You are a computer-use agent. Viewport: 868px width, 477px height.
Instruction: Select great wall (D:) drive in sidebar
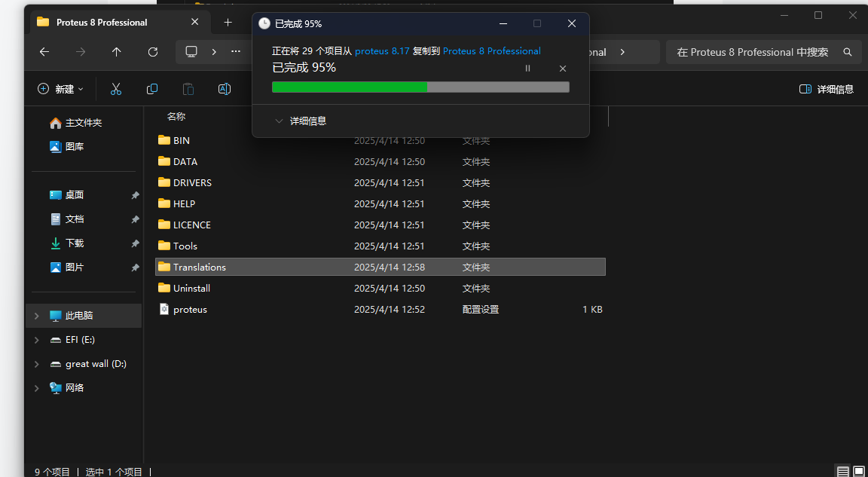point(96,363)
